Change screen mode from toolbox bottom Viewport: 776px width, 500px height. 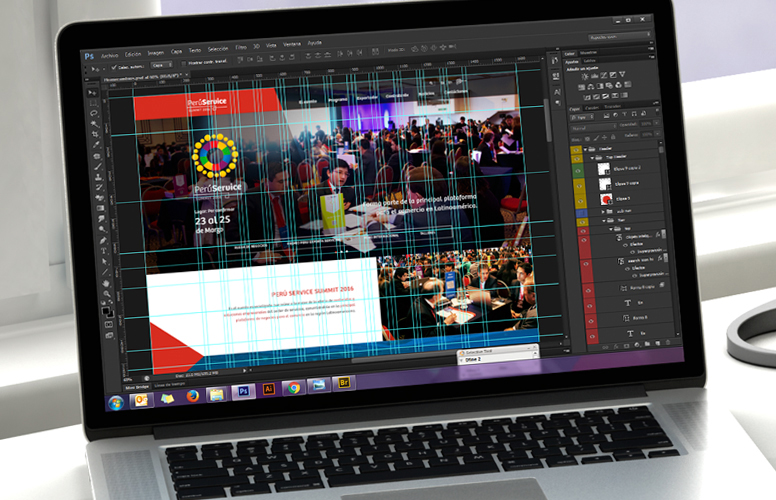[x=110, y=336]
